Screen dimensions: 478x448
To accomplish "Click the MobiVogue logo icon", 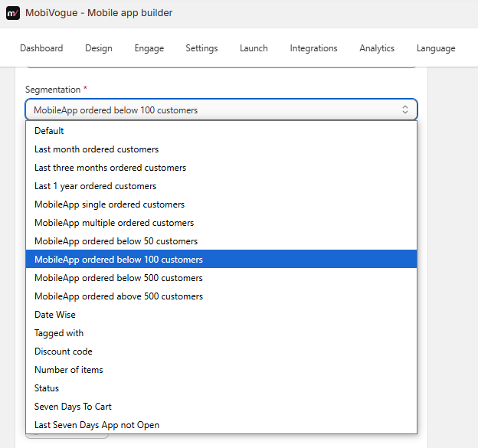I will 13,13.
